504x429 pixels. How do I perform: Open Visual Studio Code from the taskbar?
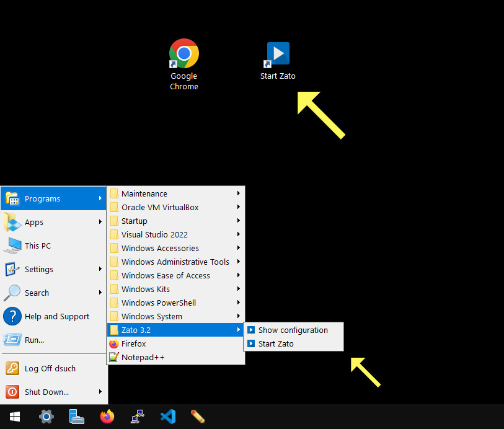[168, 417]
